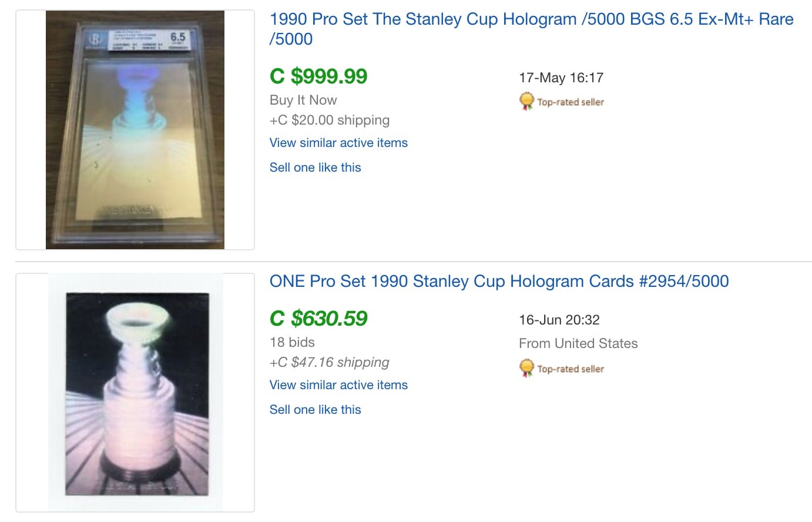The image size is (812, 522).
Task: Click the top-rated seller ribbon badge on the $999.99 listing
Action: tap(526, 101)
